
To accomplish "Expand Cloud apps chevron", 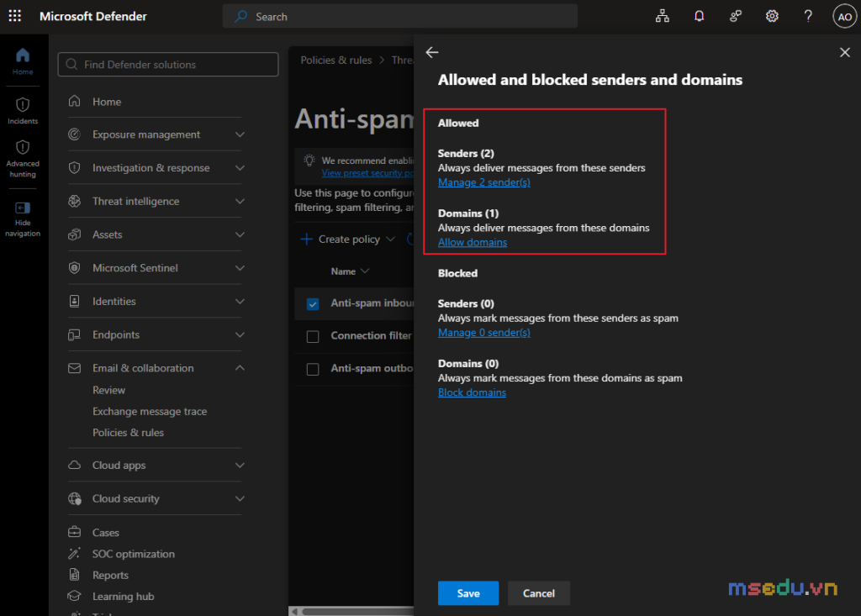I will pos(240,465).
